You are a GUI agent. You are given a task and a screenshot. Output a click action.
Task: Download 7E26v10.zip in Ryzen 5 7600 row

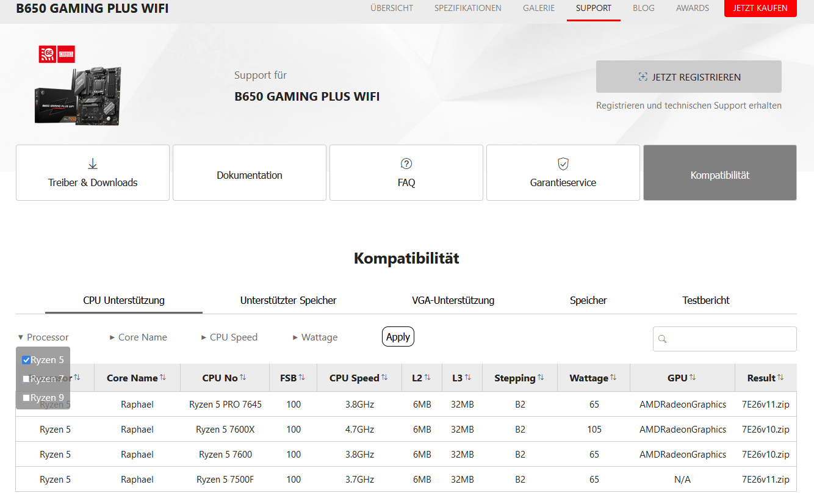click(766, 455)
